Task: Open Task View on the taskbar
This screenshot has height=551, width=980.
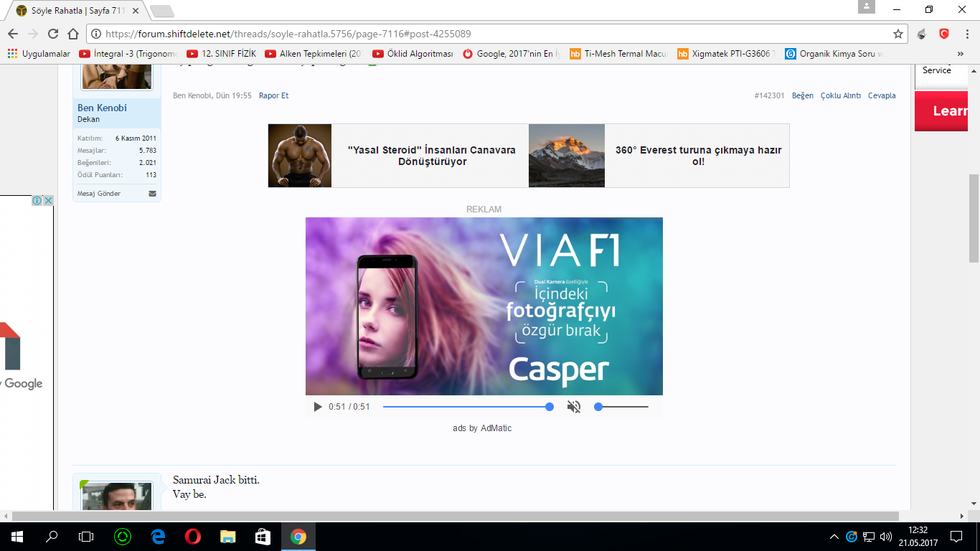Action: click(86, 536)
